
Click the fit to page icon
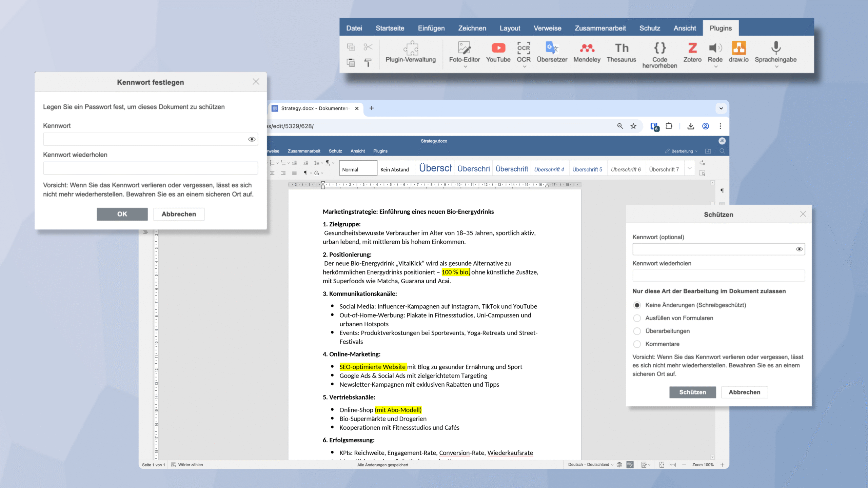pyautogui.click(x=662, y=465)
